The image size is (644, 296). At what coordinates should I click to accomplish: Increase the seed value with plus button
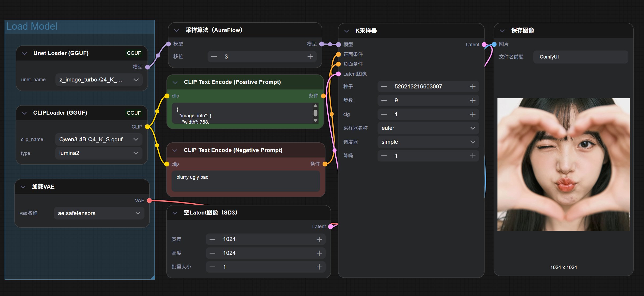(472, 87)
